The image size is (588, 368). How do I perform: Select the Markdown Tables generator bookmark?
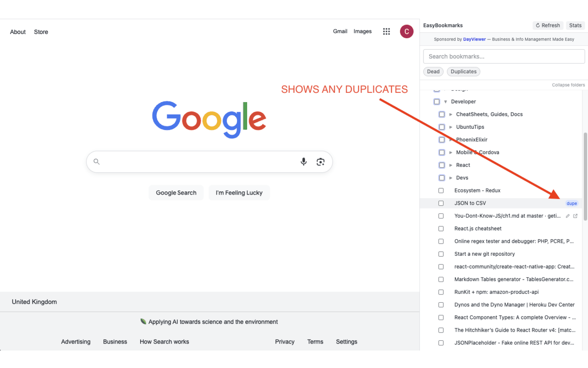point(514,279)
